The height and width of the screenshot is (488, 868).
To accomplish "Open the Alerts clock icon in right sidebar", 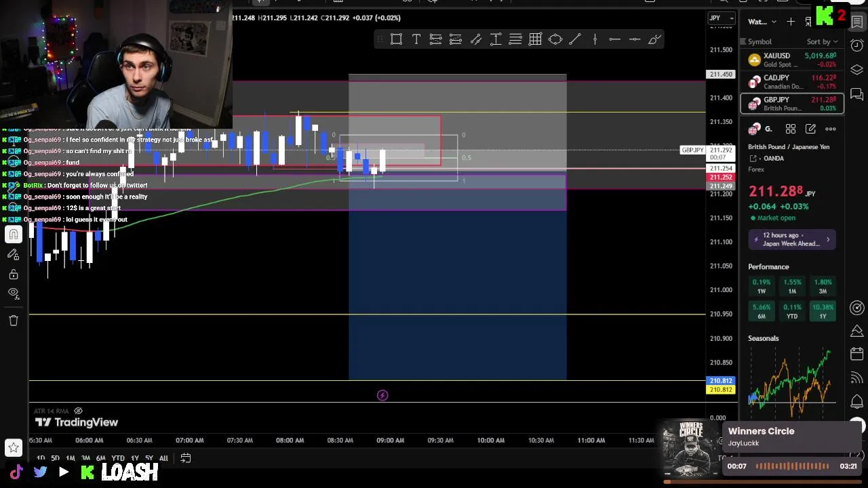I will [857, 45].
